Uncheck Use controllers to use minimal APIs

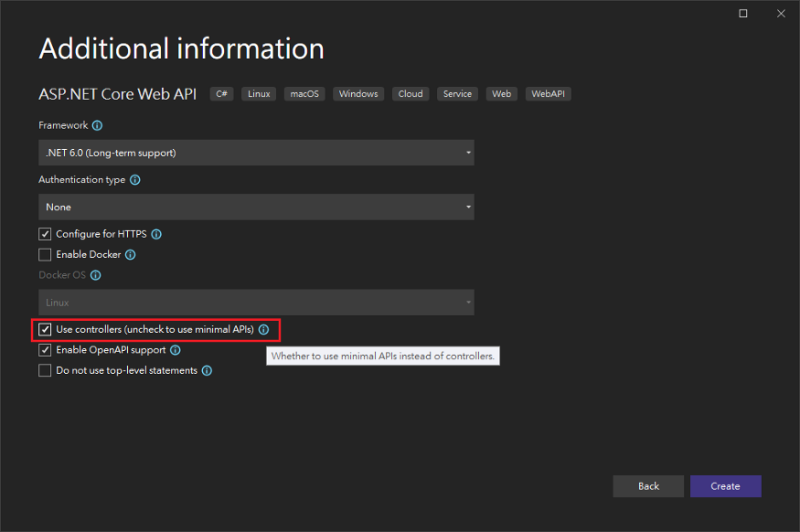coord(45,329)
